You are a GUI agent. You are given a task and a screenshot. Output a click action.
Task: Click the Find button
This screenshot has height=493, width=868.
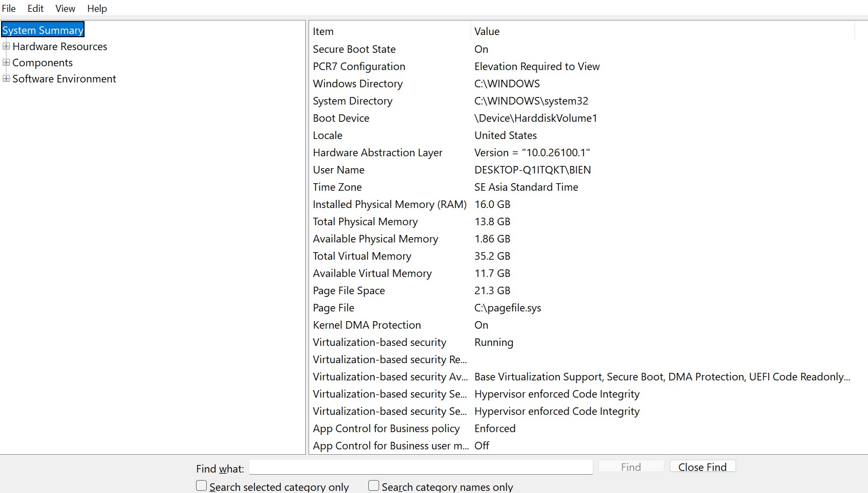631,467
